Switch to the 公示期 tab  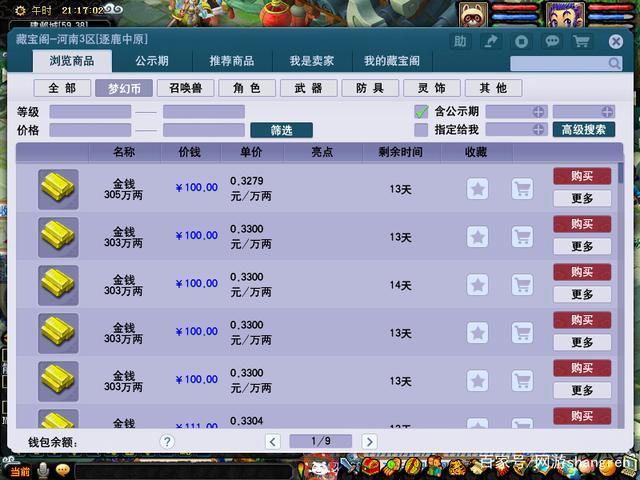pos(152,61)
